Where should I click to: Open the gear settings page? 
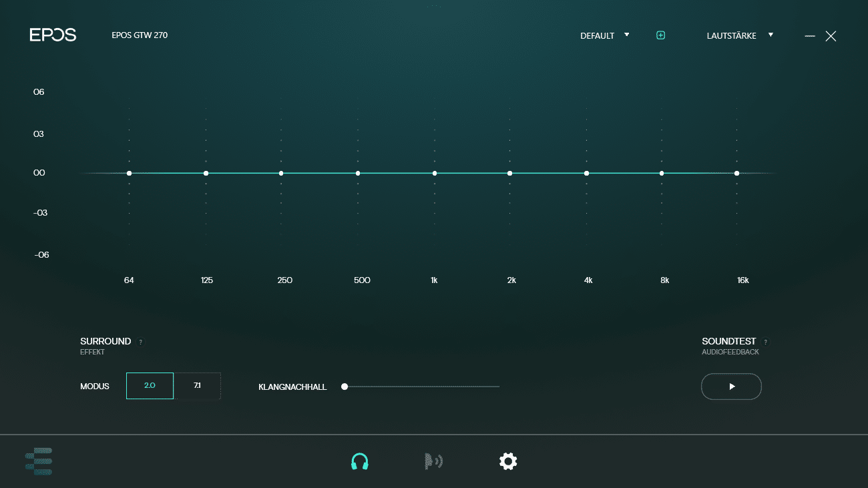coord(508,461)
